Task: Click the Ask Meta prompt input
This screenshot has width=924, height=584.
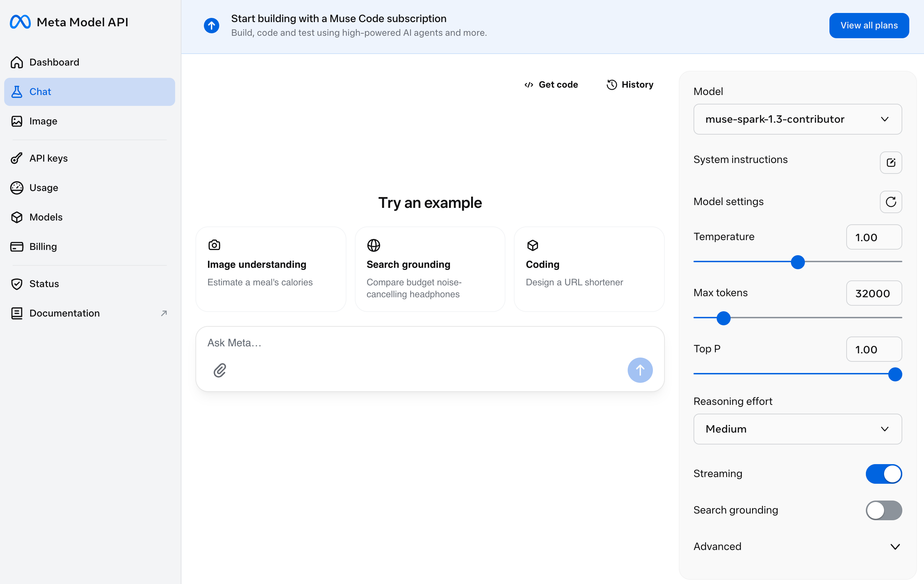Action: click(430, 343)
